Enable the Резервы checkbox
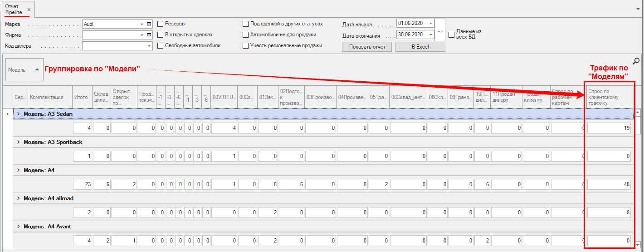The width and height of the screenshot is (644, 252). 161,24
